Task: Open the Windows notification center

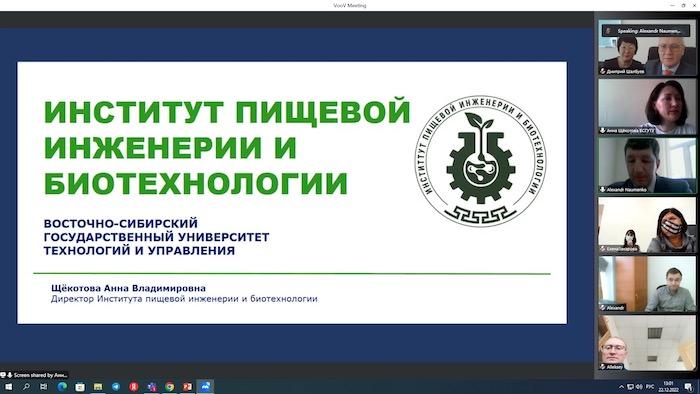Action: 688,387
